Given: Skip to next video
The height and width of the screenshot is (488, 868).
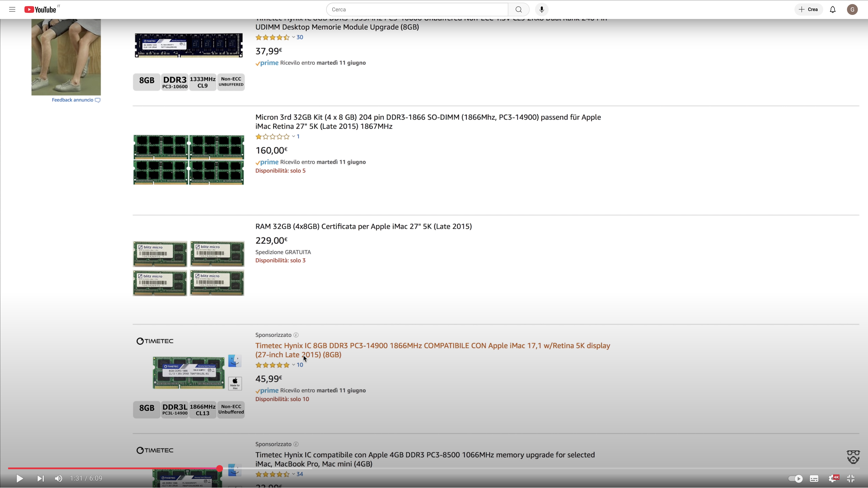Looking at the screenshot, I should [41, 479].
